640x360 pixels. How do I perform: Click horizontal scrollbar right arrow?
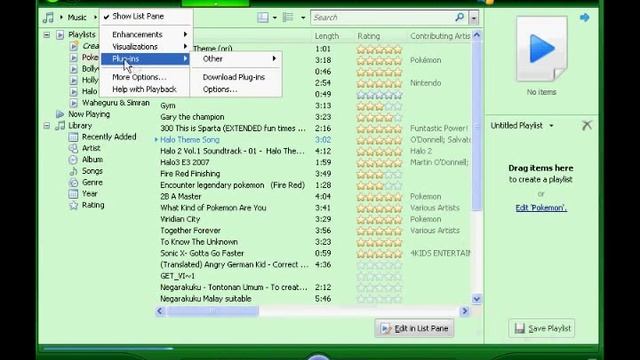tap(464, 311)
